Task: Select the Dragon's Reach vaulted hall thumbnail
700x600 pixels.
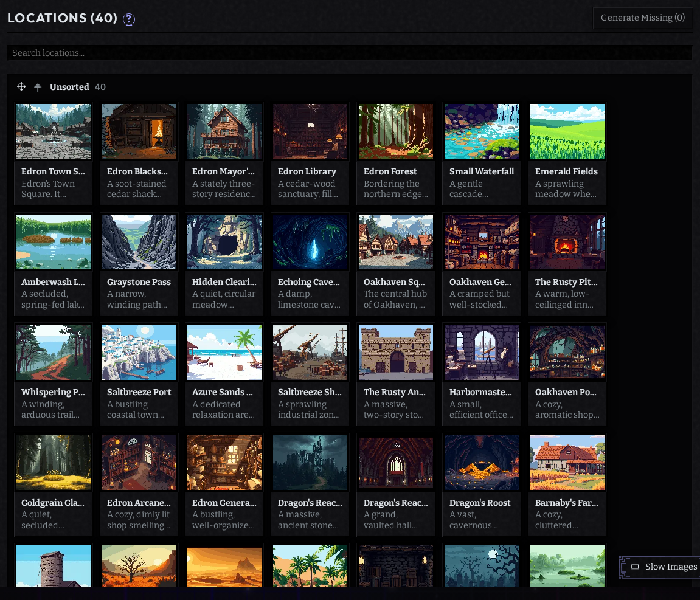Action: [x=396, y=463]
